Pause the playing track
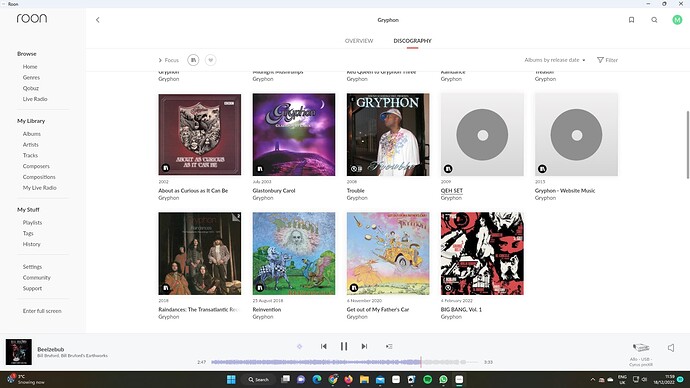 coord(344,346)
